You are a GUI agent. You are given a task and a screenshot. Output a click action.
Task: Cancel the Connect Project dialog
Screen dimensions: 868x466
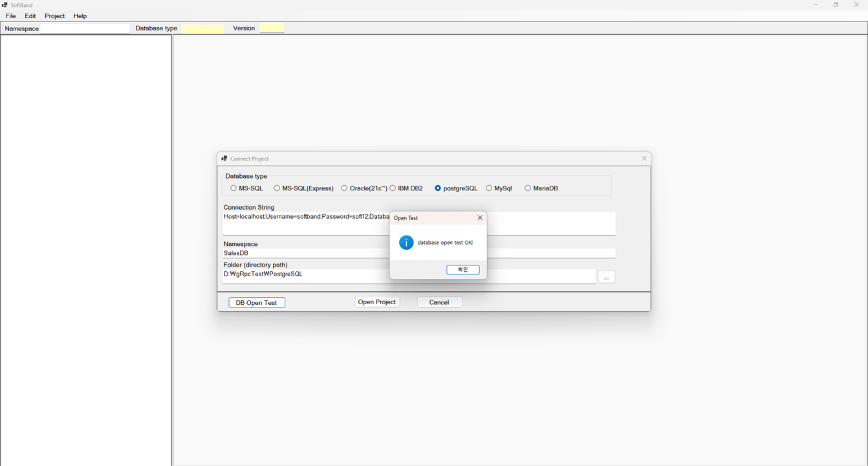tap(439, 302)
